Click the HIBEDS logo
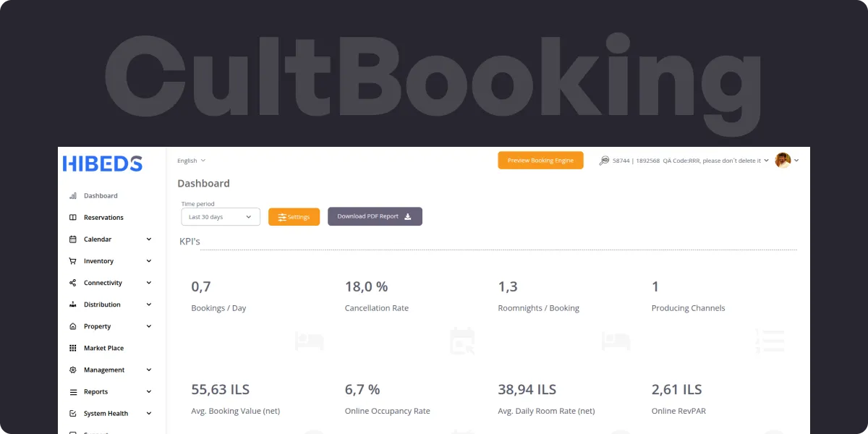The image size is (868, 434). (102, 163)
